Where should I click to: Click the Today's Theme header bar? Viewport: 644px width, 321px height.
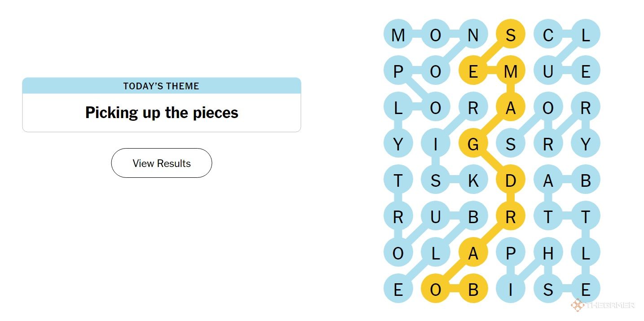click(162, 86)
